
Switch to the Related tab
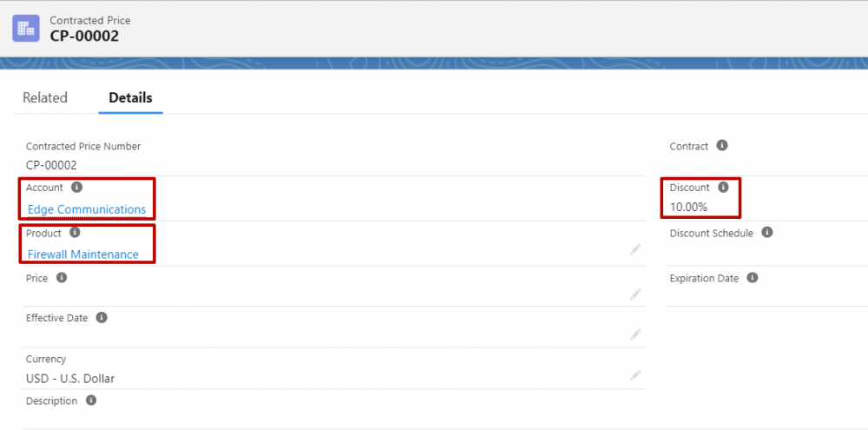[x=45, y=98]
